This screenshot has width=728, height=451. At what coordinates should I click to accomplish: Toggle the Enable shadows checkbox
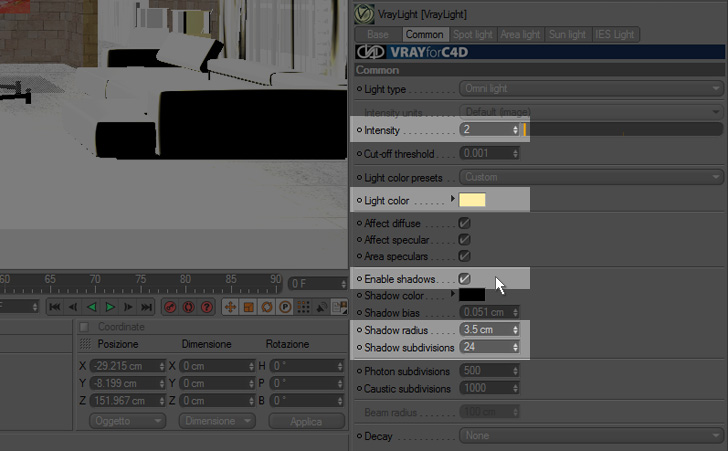(464, 279)
